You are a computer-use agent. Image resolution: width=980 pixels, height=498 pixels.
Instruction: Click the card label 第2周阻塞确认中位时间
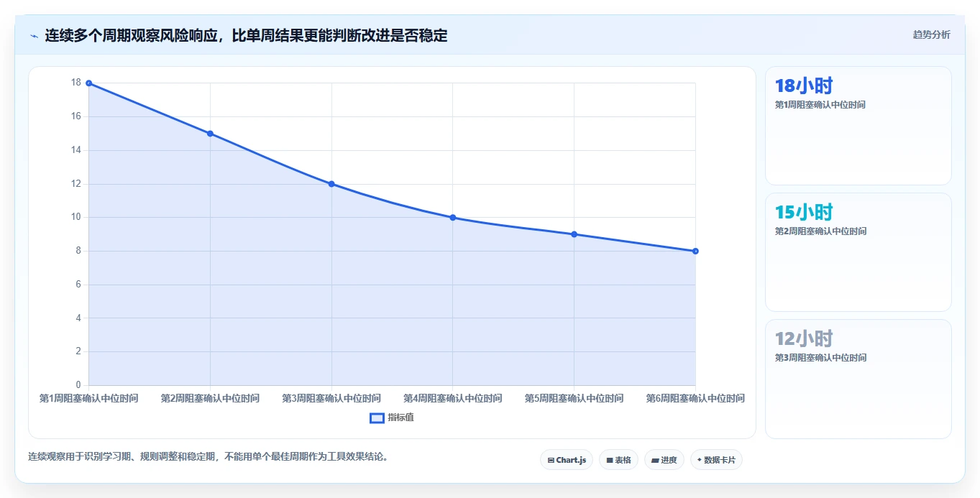coord(820,231)
